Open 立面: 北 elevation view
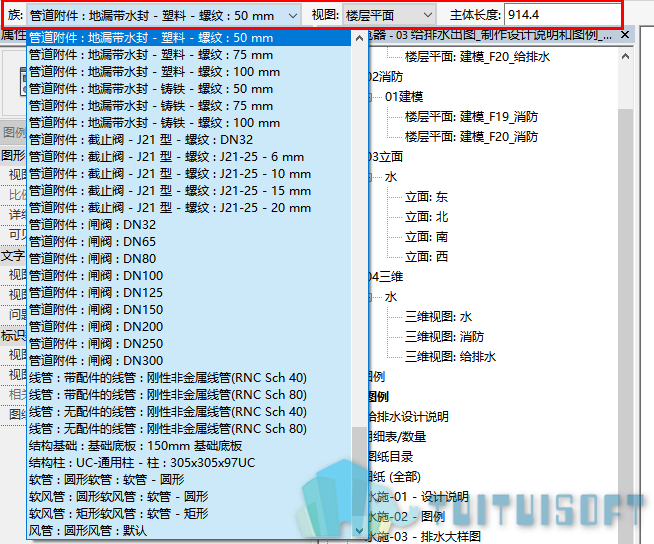 click(x=426, y=217)
